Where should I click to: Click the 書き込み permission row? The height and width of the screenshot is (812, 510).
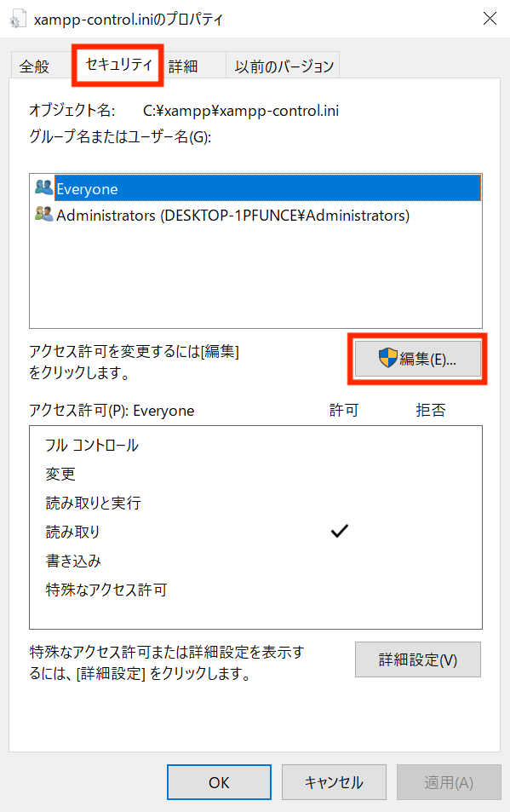(256, 561)
